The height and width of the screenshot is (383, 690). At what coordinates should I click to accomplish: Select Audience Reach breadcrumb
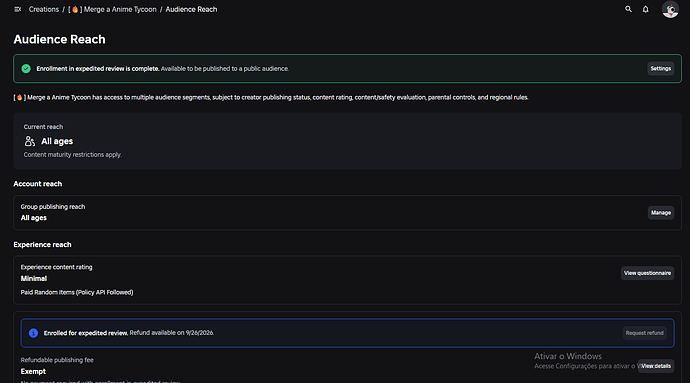[191, 9]
